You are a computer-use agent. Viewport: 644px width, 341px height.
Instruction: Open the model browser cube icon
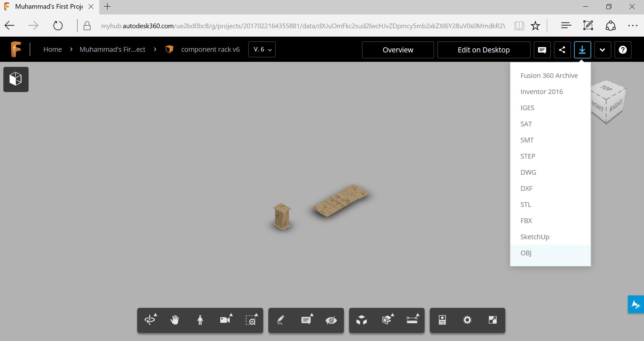(x=16, y=79)
